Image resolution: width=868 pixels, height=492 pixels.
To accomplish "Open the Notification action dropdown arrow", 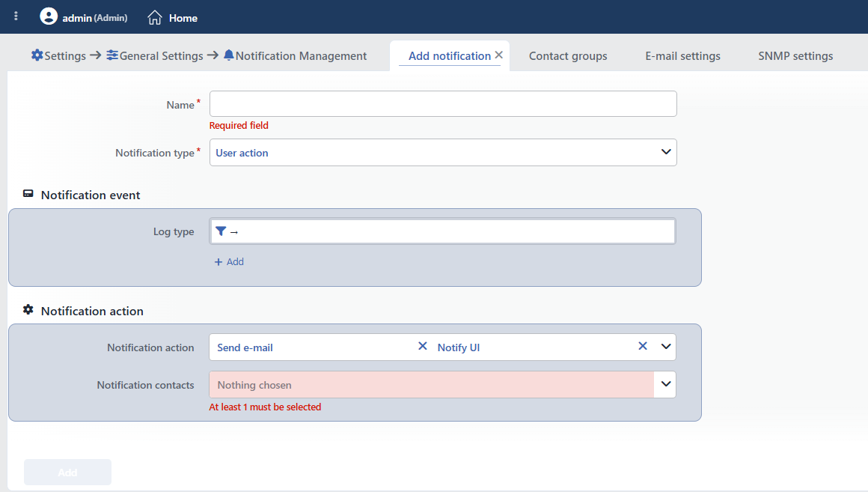I will tap(666, 347).
